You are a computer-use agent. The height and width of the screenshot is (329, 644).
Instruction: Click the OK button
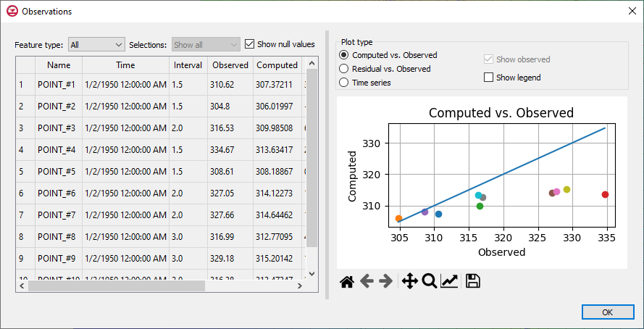[608, 312]
